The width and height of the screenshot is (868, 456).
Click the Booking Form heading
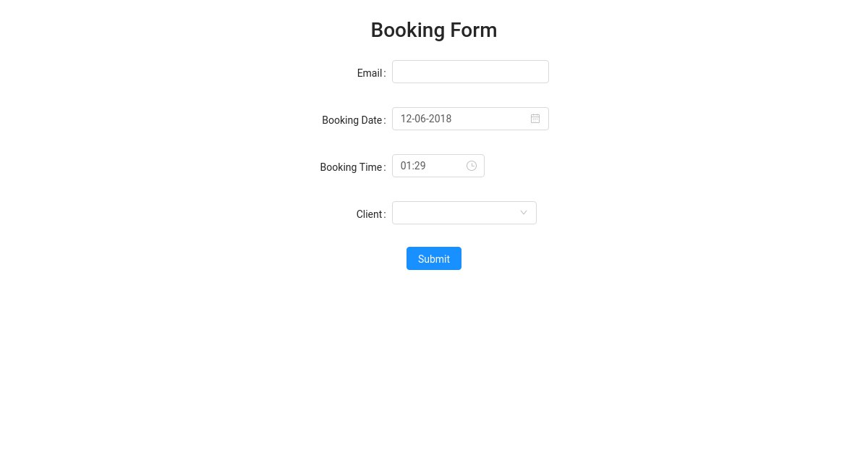434,30
